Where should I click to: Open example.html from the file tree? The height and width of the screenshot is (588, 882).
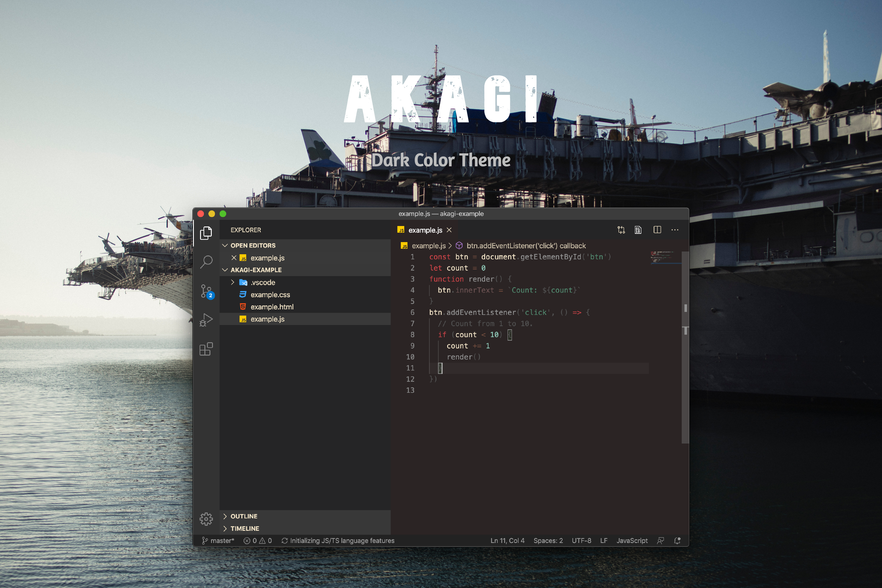tap(272, 307)
